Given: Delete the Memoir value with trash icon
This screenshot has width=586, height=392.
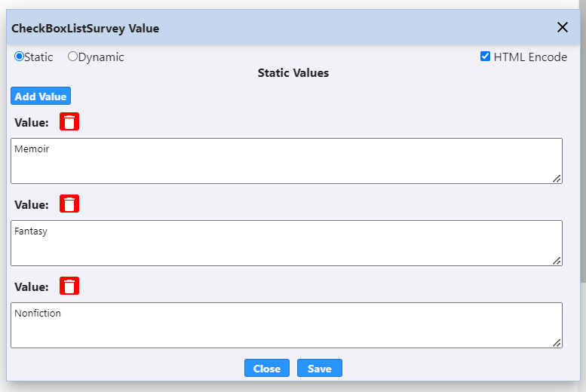Looking at the screenshot, I should pyautogui.click(x=69, y=121).
